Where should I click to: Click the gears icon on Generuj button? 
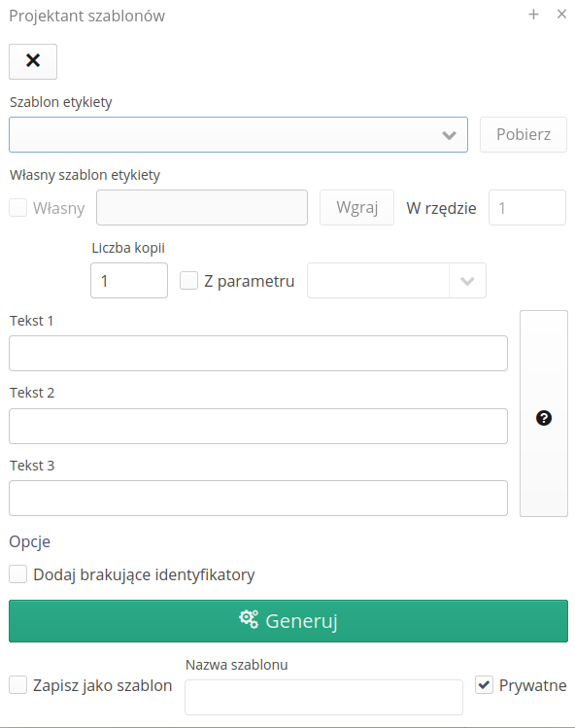click(249, 619)
